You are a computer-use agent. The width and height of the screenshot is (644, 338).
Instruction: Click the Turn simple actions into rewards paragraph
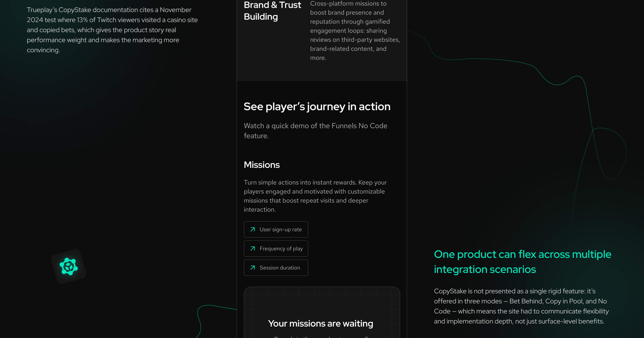click(x=315, y=196)
